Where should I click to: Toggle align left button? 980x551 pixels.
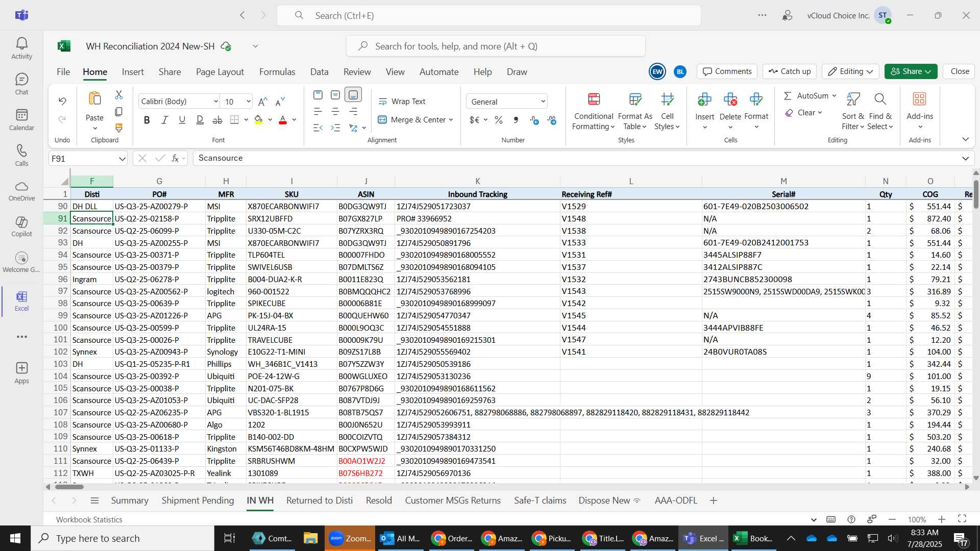coord(318,111)
